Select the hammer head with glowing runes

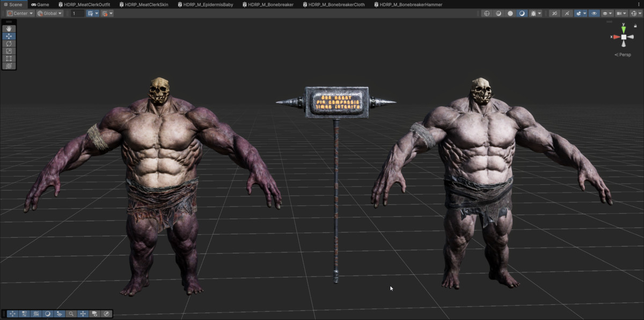tap(336, 102)
